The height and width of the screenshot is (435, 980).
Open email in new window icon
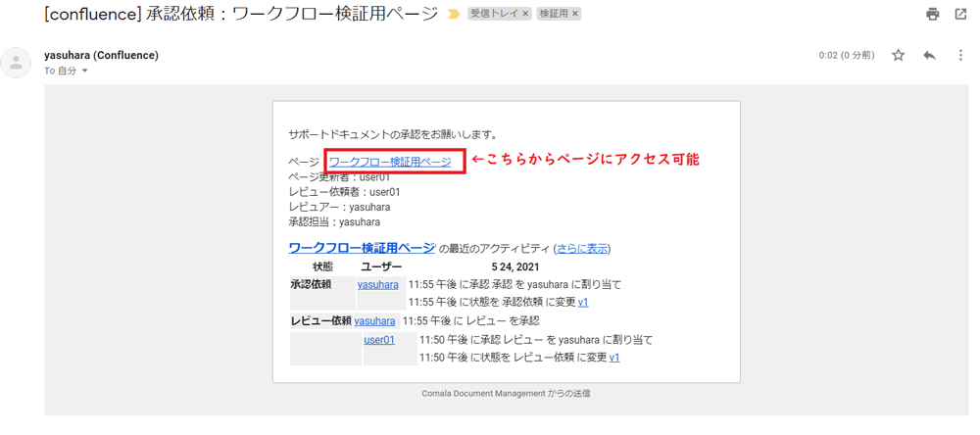(x=960, y=15)
